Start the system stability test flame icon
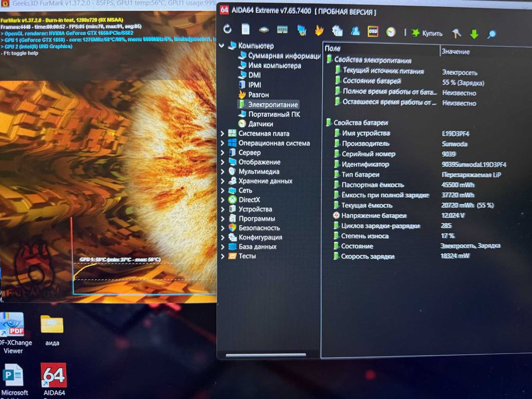The image size is (532, 399). [x=319, y=31]
